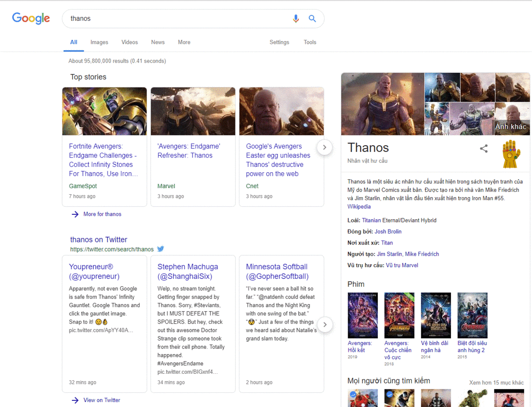
Task: Click the Infinity Gauntlet emoji icon
Action: [x=511, y=154]
